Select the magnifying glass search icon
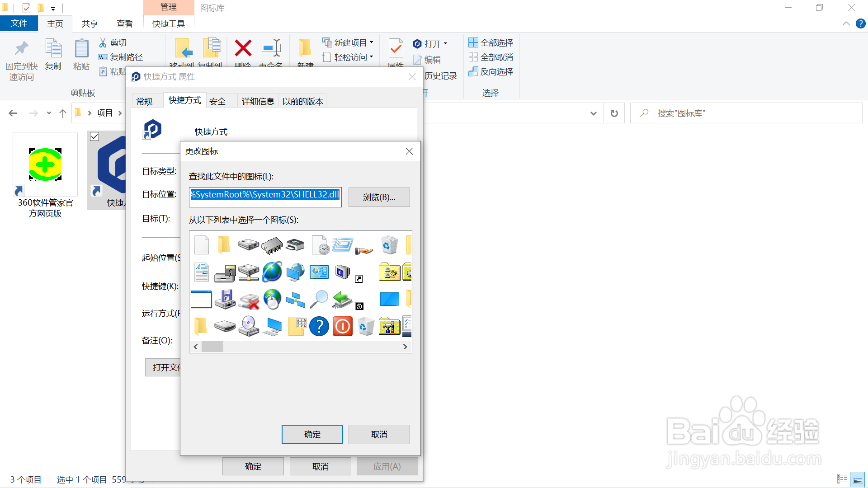Viewport: 868px width, 488px height. (x=319, y=299)
